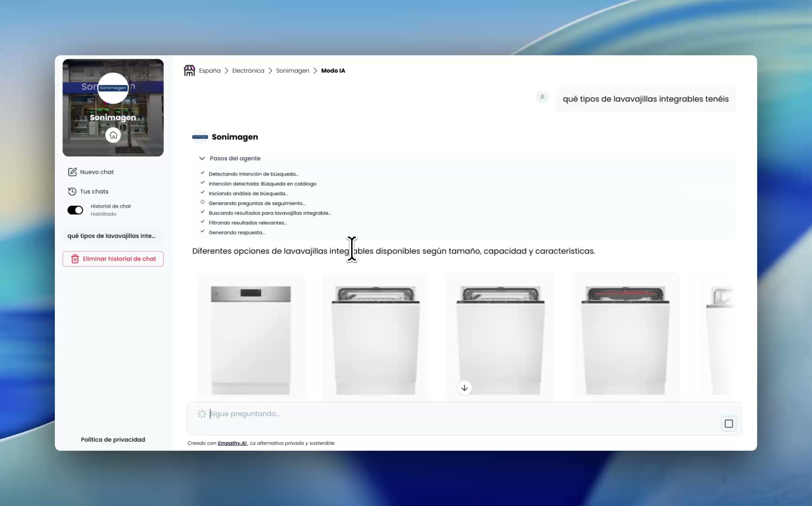The height and width of the screenshot is (506, 812).
Task: Click 'Iniciando análisis de búsqueda...' step
Action: pyautogui.click(x=248, y=193)
